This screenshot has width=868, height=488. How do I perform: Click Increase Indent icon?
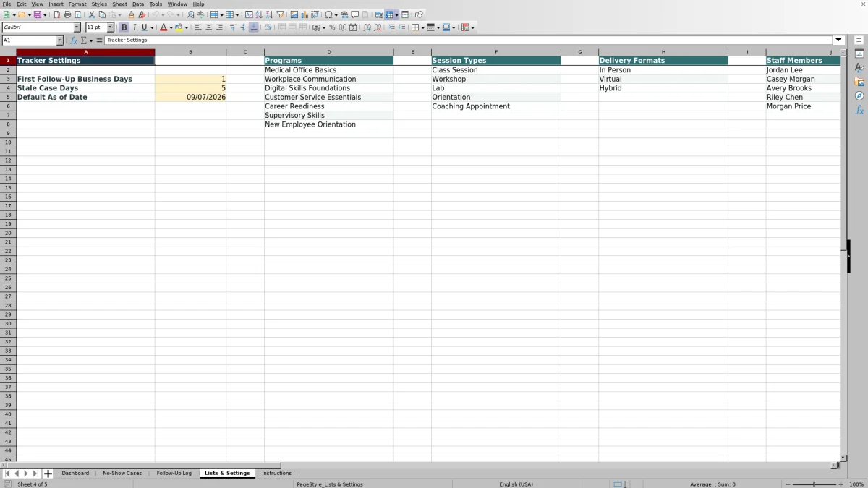pos(391,27)
